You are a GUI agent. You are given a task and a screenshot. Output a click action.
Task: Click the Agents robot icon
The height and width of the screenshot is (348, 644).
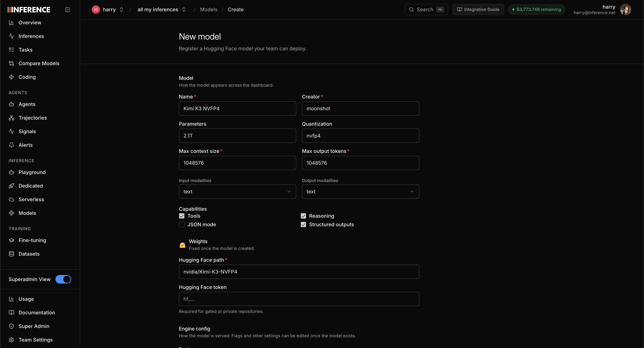click(11, 104)
